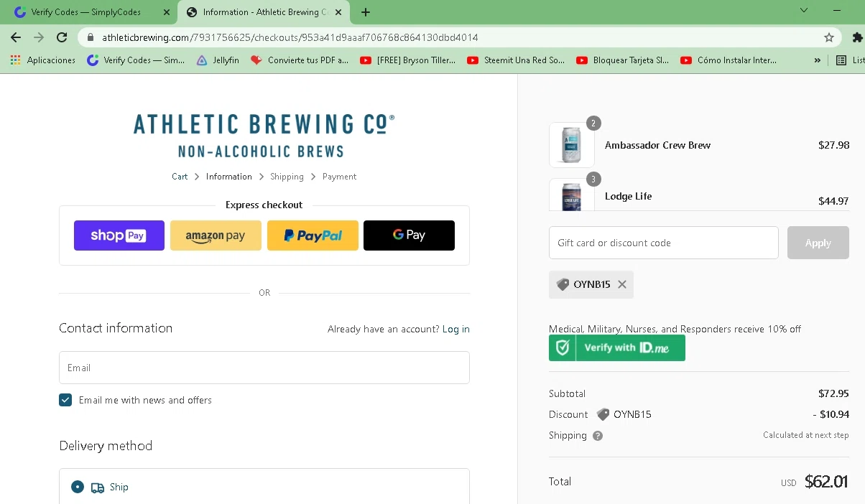Viewport: 865px width, 504px height.
Task: Open Convierte tus PDF bookmark
Action: pos(300,60)
